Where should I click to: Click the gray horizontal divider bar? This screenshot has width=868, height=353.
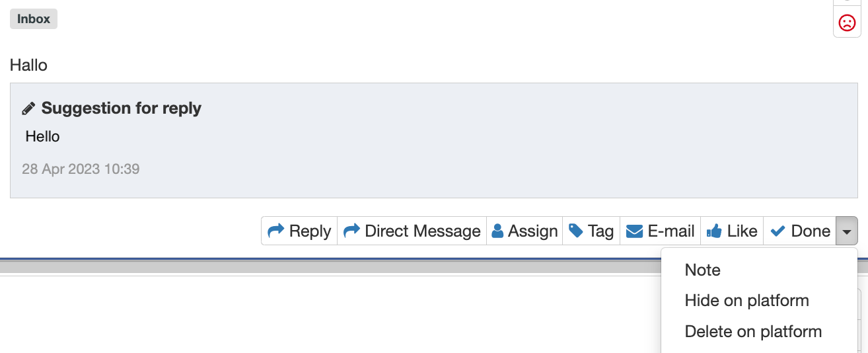click(x=330, y=266)
